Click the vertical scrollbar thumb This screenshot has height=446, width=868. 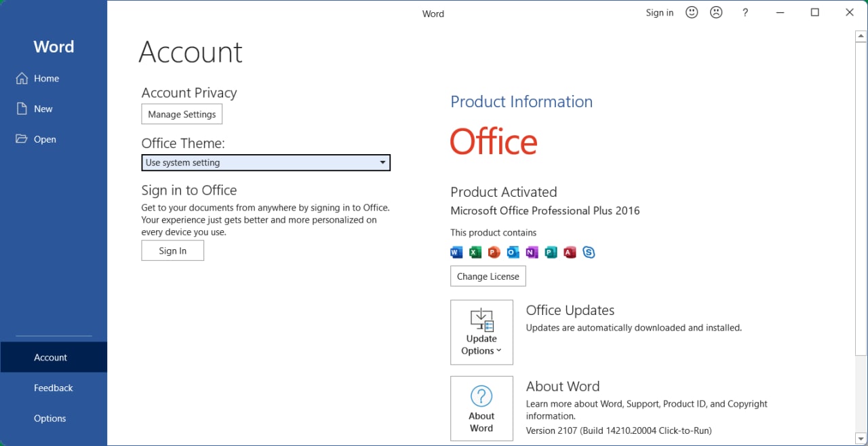coord(861,198)
